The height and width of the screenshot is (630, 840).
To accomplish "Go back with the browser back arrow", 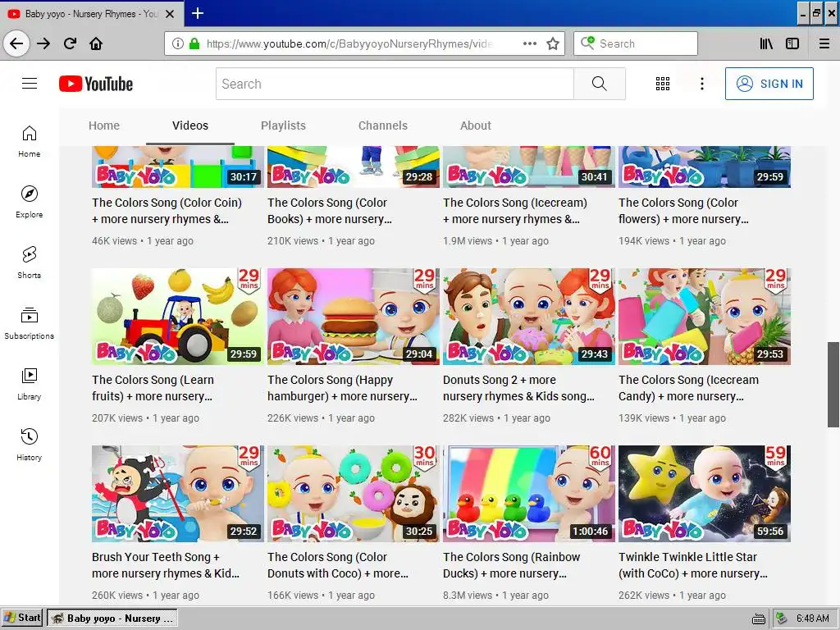I will (16, 43).
